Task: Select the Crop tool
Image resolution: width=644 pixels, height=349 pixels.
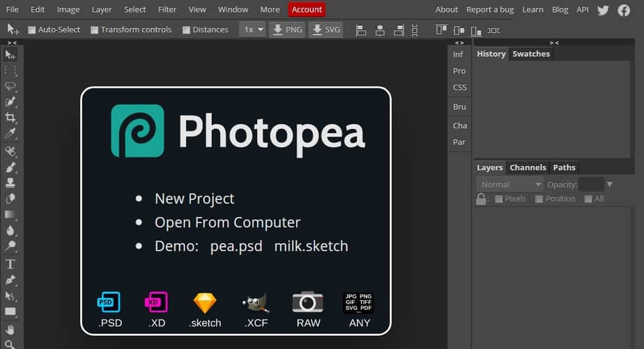Action: click(10, 118)
